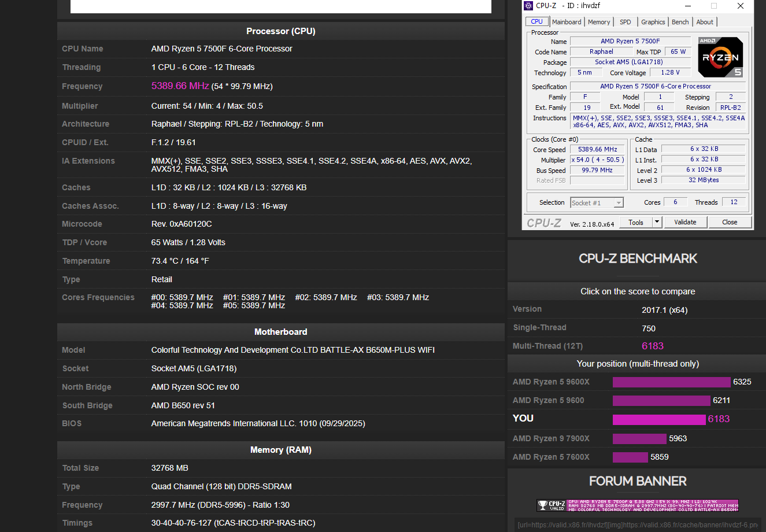This screenshot has height=532, width=766.
Task: Click the forum banner image
Action: (638, 505)
